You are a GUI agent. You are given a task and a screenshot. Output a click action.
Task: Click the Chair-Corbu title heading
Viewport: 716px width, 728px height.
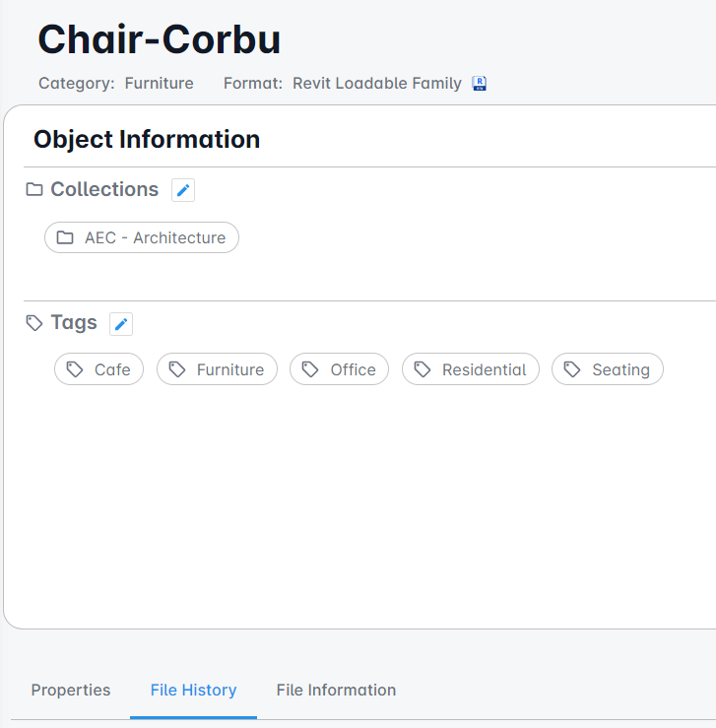tap(160, 39)
